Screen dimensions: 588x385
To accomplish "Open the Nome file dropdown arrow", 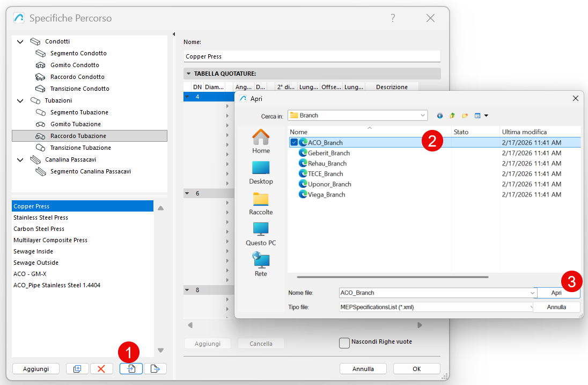I will tap(532, 293).
